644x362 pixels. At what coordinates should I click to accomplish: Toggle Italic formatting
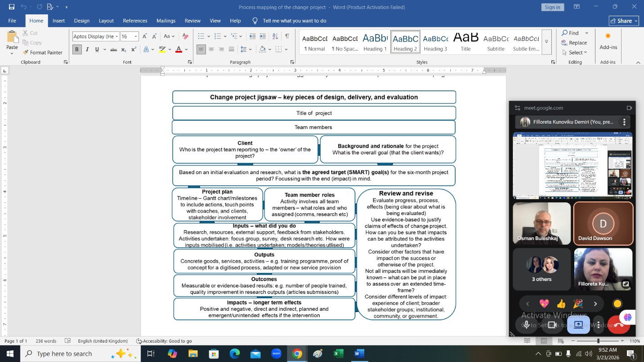pyautogui.click(x=87, y=49)
